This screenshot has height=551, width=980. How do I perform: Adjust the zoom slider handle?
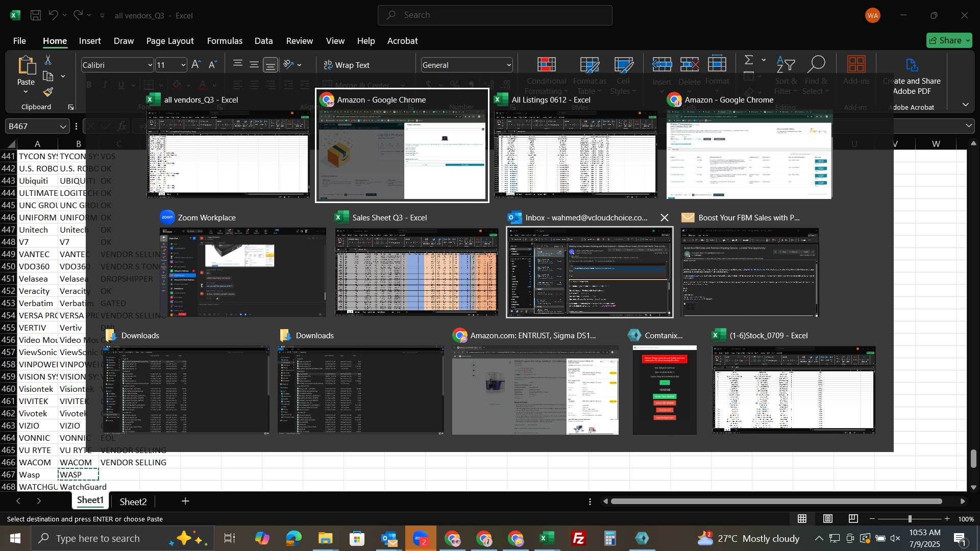910,519
